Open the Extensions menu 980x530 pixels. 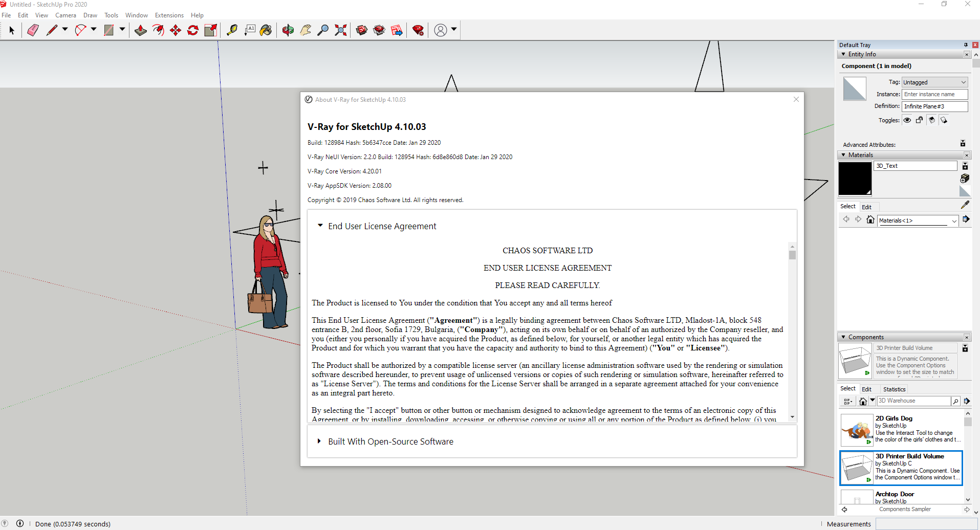click(169, 15)
